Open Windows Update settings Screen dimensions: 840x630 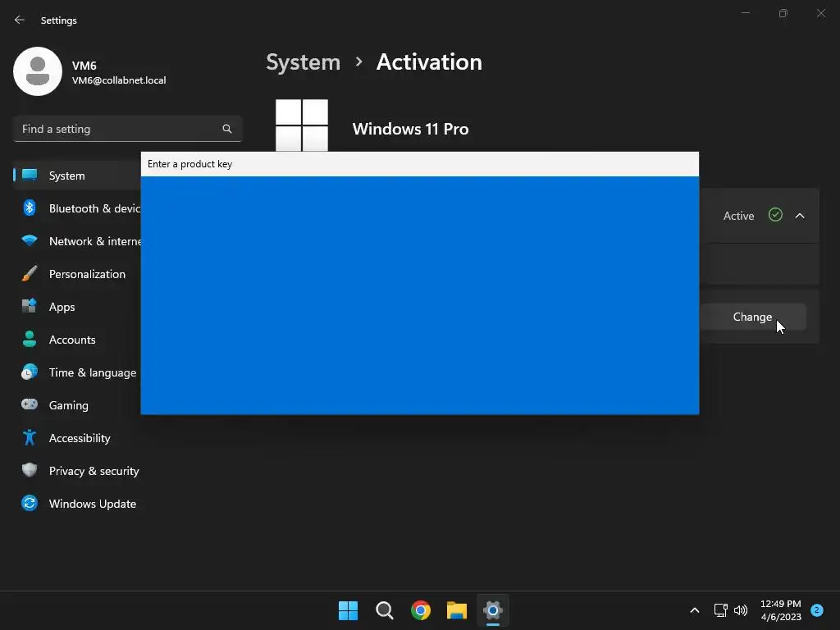coord(76,504)
